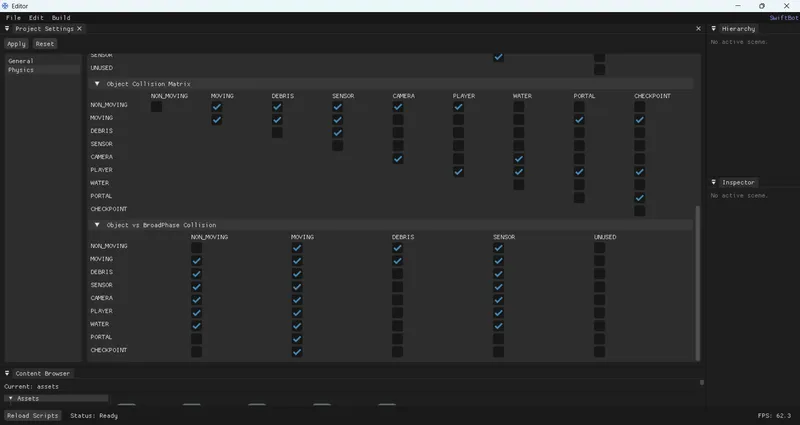Enable BroadPhase CAMERA row DEBRIS checkbox

(398, 300)
